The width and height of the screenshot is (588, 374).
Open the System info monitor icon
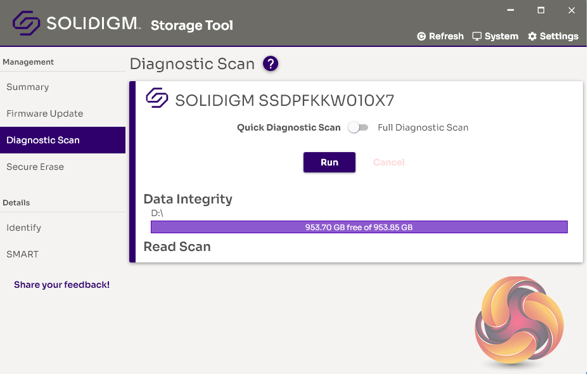tap(477, 37)
